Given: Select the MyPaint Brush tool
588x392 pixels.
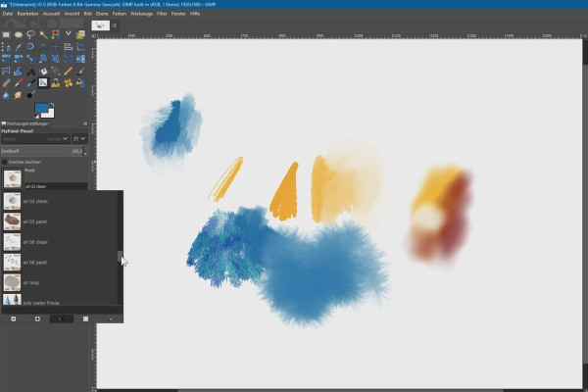Looking at the screenshot, I should (43, 83).
